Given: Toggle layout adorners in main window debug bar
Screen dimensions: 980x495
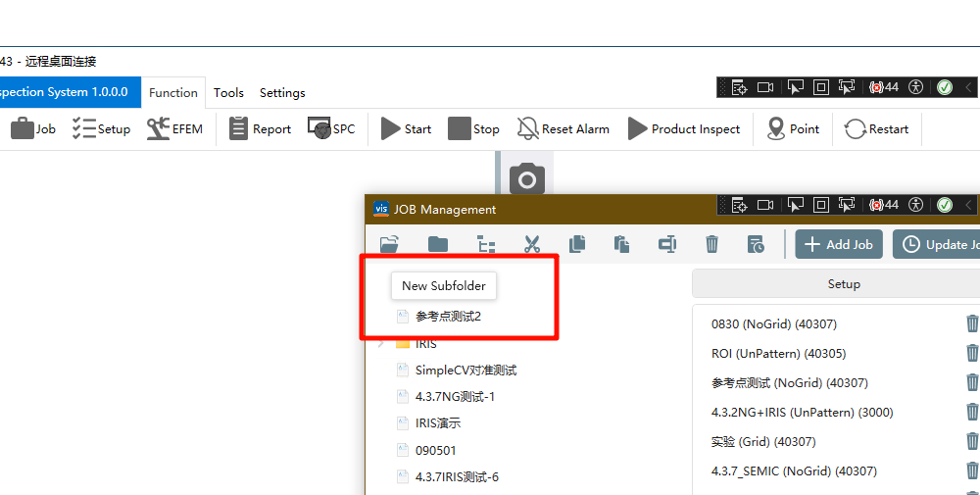Looking at the screenshot, I should 820,87.
